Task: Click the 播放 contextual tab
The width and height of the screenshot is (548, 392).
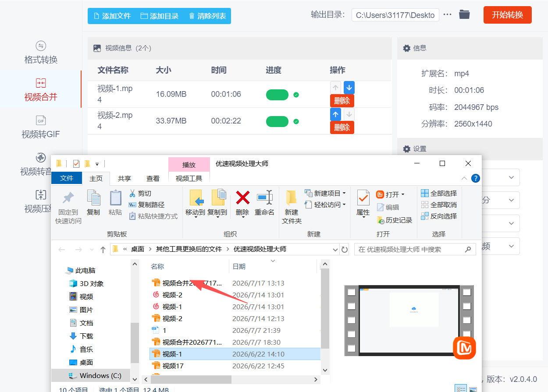Action: click(x=189, y=165)
